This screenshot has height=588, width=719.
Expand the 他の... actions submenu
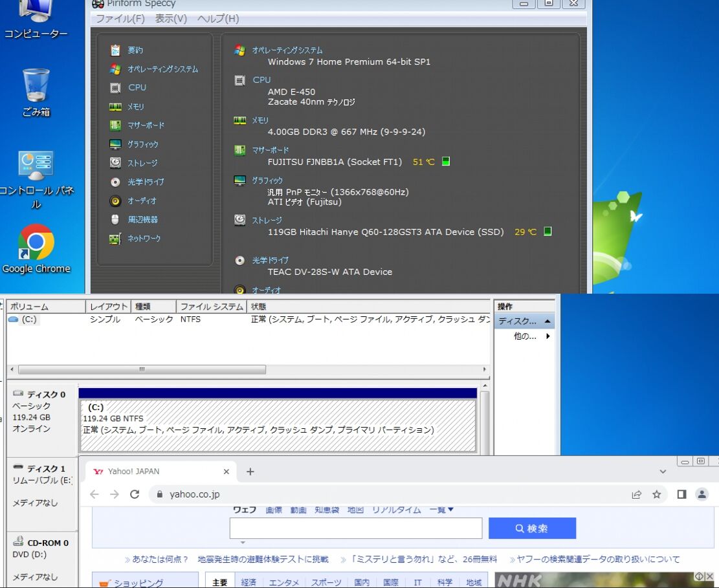click(548, 336)
